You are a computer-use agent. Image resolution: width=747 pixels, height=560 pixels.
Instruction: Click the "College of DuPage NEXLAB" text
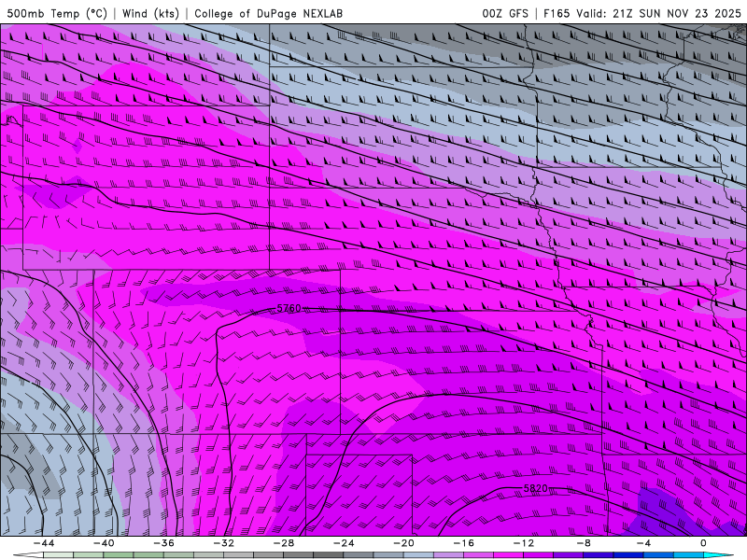pyautogui.click(x=268, y=13)
